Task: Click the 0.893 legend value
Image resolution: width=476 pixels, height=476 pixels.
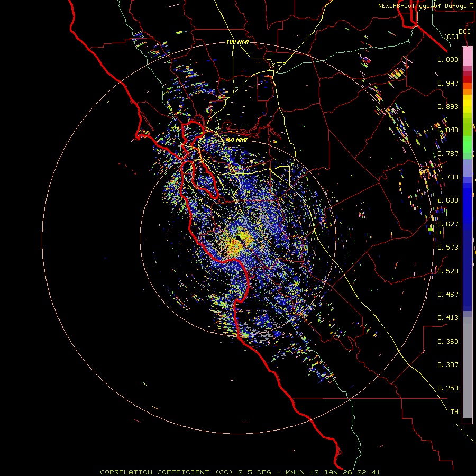Action: 448,106
